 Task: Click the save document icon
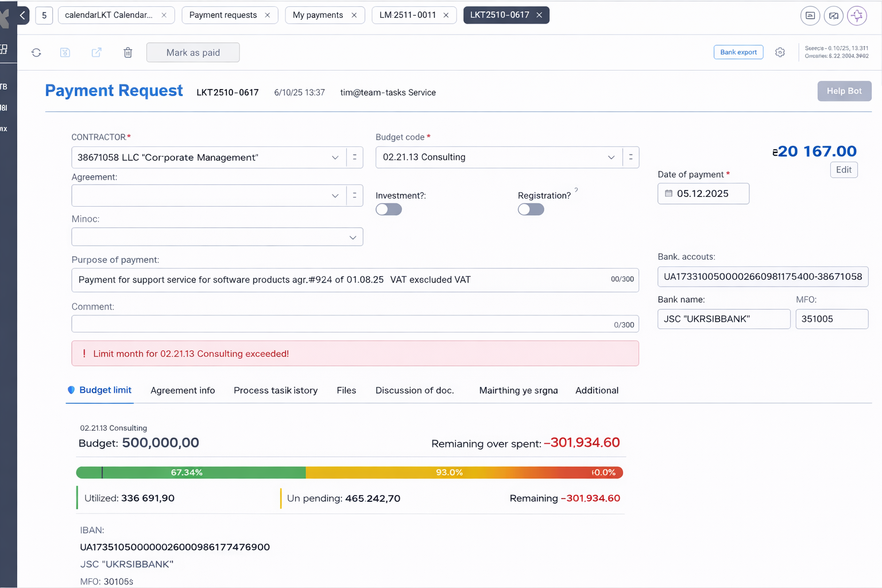pyautogui.click(x=65, y=53)
